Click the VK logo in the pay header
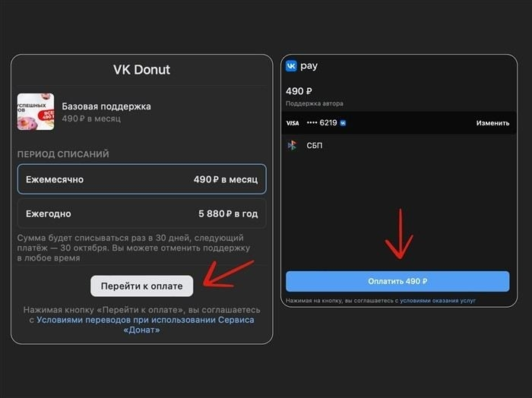This screenshot has height=398, width=532. pyautogui.click(x=291, y=66)
